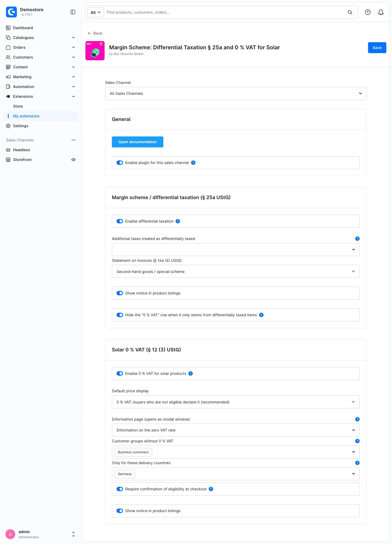Viewport: 392px width, 544px height.
Task: Show help for Enable plugin for sales channel
Action: (x=193, y=163)
